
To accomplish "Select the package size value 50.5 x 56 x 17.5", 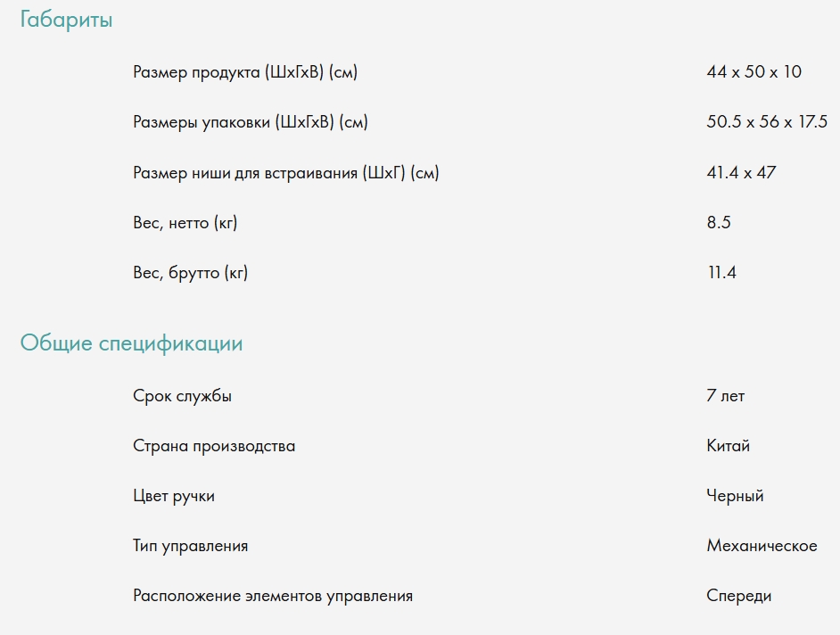I will coord(767,122).
